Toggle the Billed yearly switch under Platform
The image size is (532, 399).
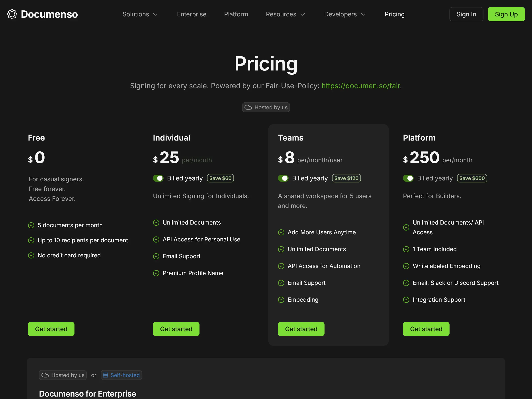click(x=408, y=178)
